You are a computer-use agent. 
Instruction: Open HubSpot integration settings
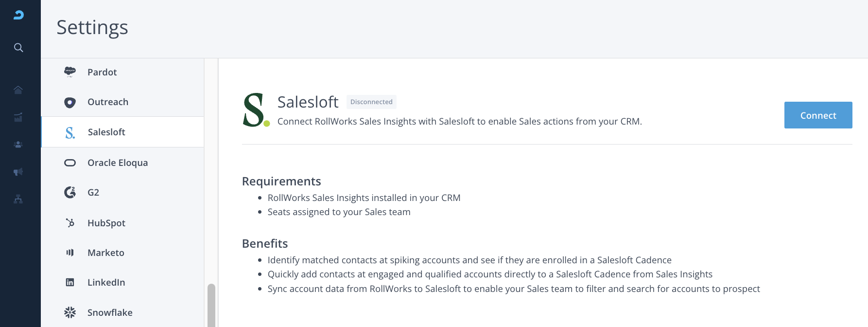(106, 223)
